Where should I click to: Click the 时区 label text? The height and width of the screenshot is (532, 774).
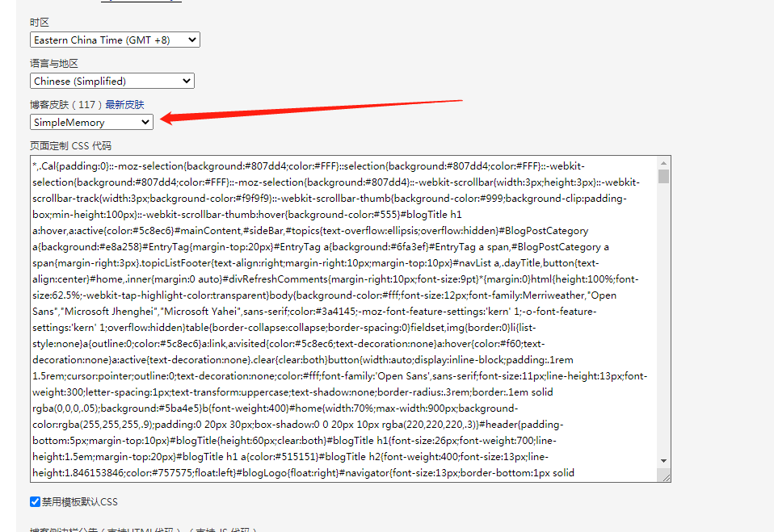pos(40,22)
